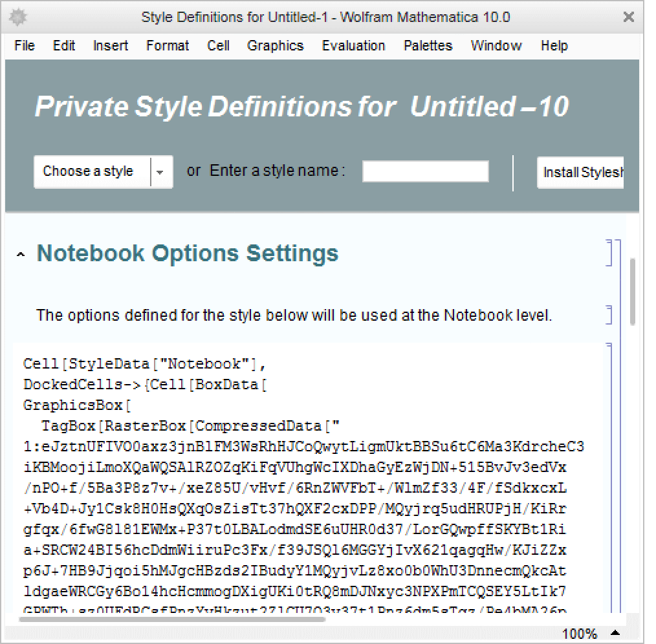This screenshot has width=656, height=644.
Task: Open the Palettes menu
Action: pos(428,46)
